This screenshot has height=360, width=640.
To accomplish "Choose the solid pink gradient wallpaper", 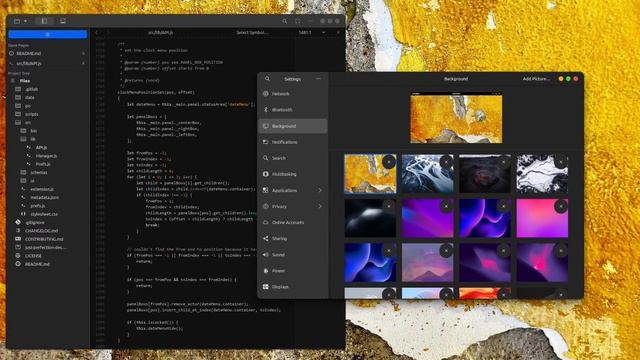I will tap(542, 218).
